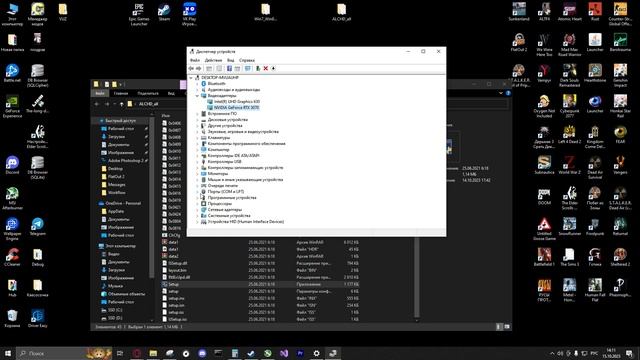Open the Telegram desktop shortcut

(x=38, y=227)
